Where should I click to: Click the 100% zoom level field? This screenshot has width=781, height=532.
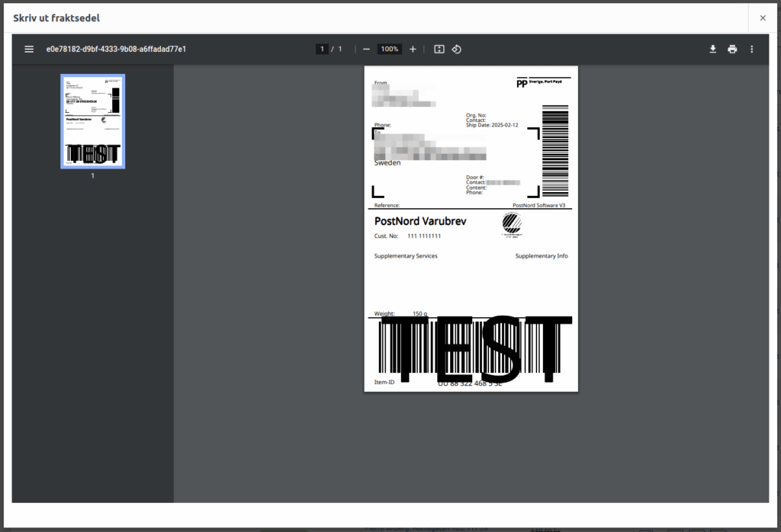click(390, 49)
